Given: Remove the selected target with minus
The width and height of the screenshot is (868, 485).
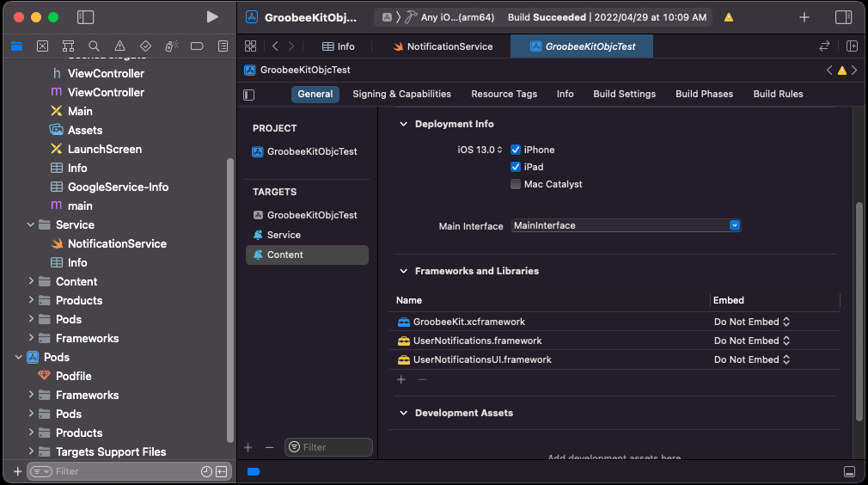Looking at the screenshot, I should (x=269, y=447).
